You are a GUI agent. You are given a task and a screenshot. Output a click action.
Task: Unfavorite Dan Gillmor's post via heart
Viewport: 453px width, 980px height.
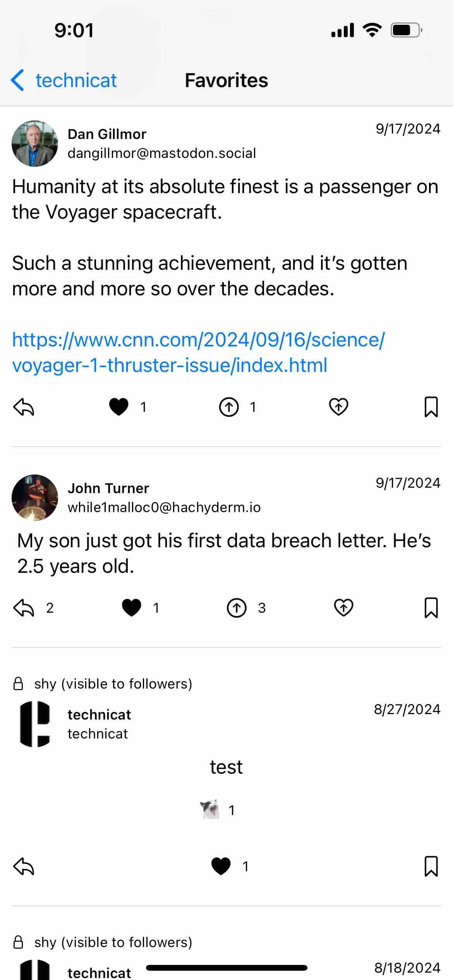coord(119,407)
